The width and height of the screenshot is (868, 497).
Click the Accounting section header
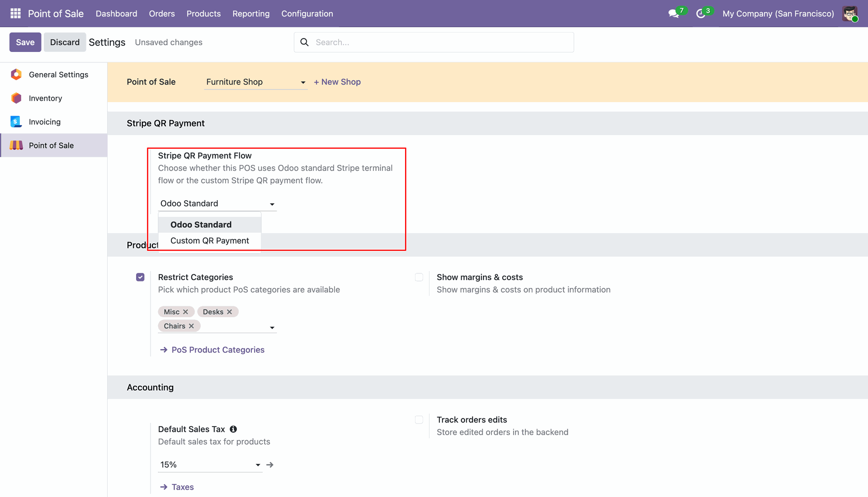(150, 387)
